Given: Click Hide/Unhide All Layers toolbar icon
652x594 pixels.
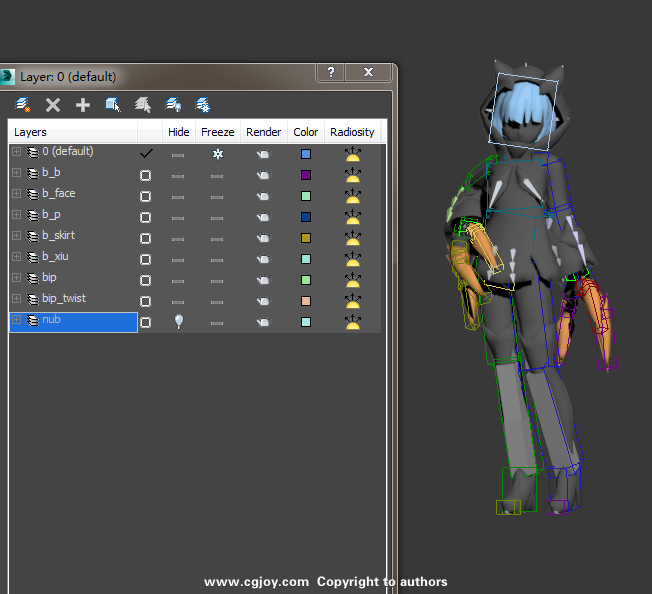Looking at the screenshot, I should click(x=173, y=104).
